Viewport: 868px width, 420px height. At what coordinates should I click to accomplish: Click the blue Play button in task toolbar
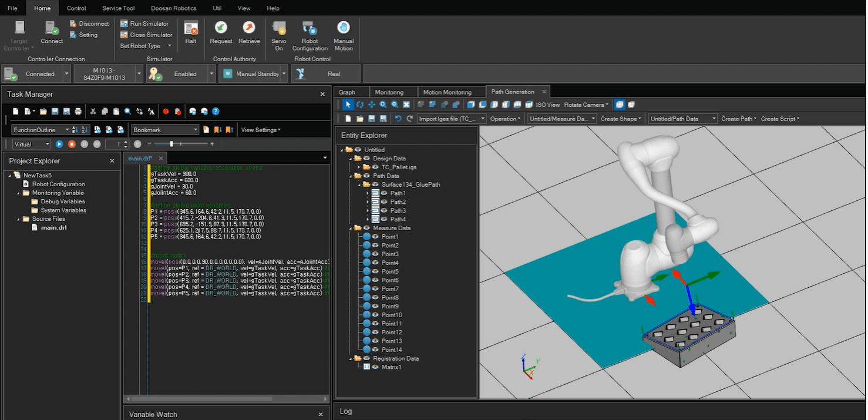(59, 144)
